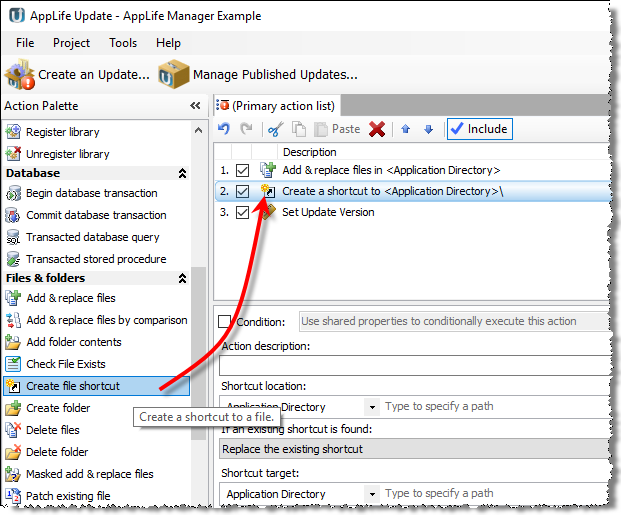Click the Undo arrow in action list toolbar
Image resolution: width=621 pixels, height=515 pixels.
click(x=224, y=129)
